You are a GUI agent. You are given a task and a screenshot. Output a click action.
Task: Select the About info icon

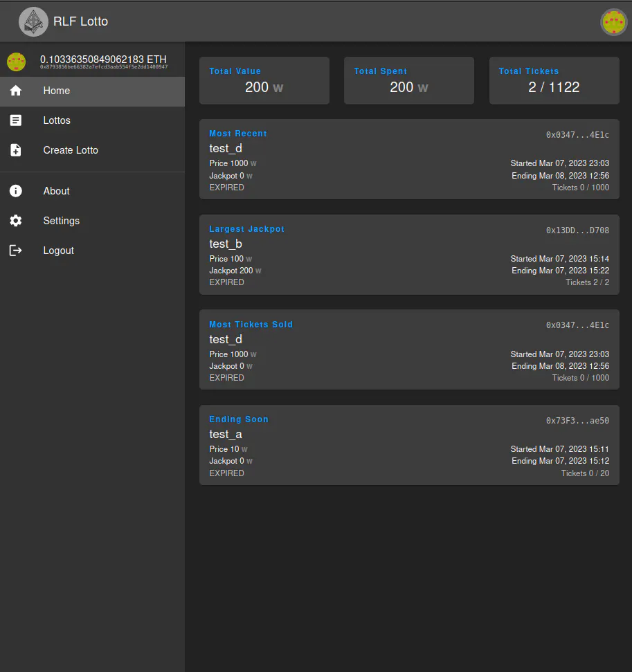click(15, 191)
